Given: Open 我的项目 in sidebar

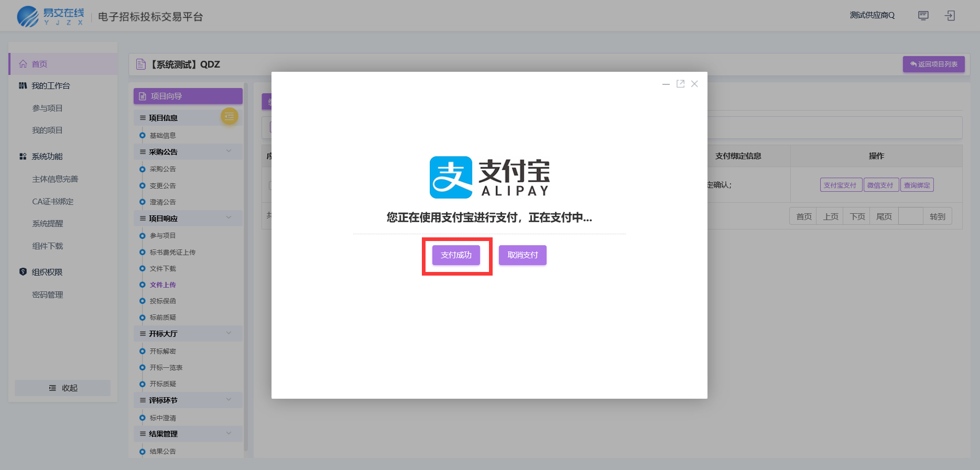Looking at the screenshot, I should coord(47,130).
